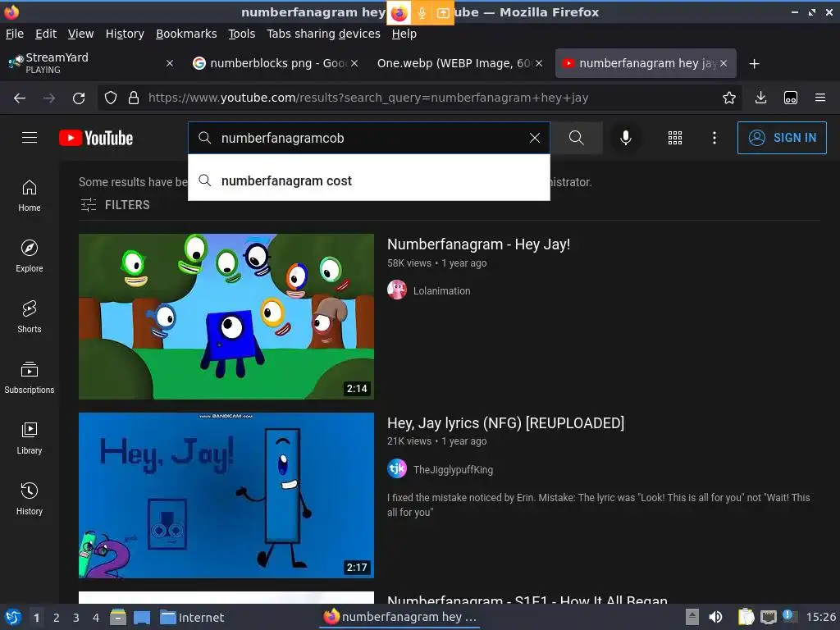The width and height of the screenshot is (840, 630).
Task: Open volume control in system tray
Action: pos(715,617)
